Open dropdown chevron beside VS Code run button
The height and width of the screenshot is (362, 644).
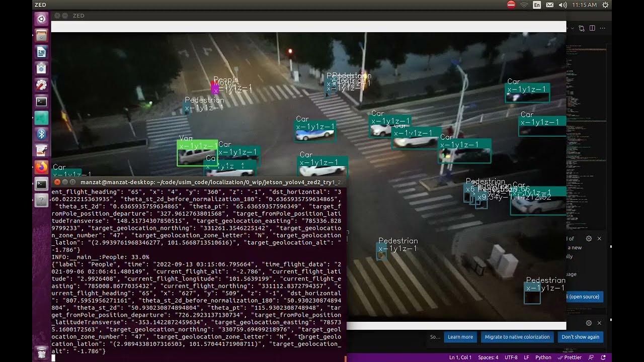(x=572, y=29)
